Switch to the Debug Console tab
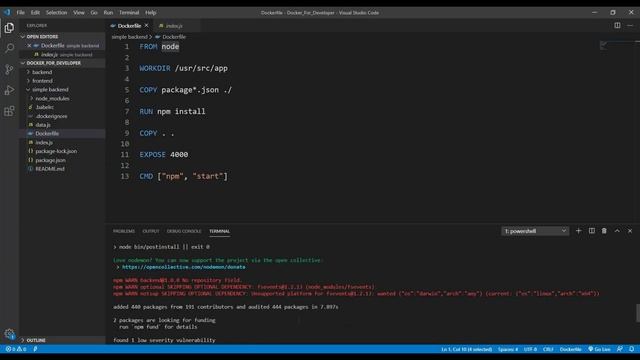Viewport: 640px width, 360px height. coord(184,231)
